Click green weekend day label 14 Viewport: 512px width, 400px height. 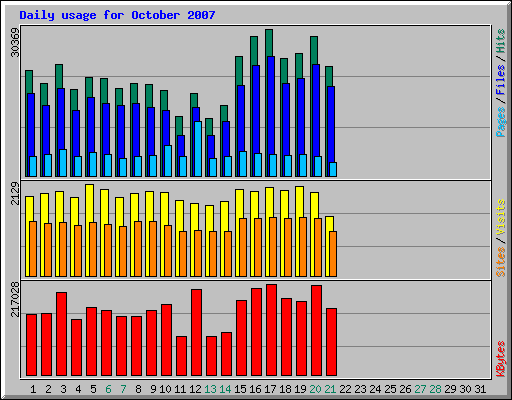225,389
